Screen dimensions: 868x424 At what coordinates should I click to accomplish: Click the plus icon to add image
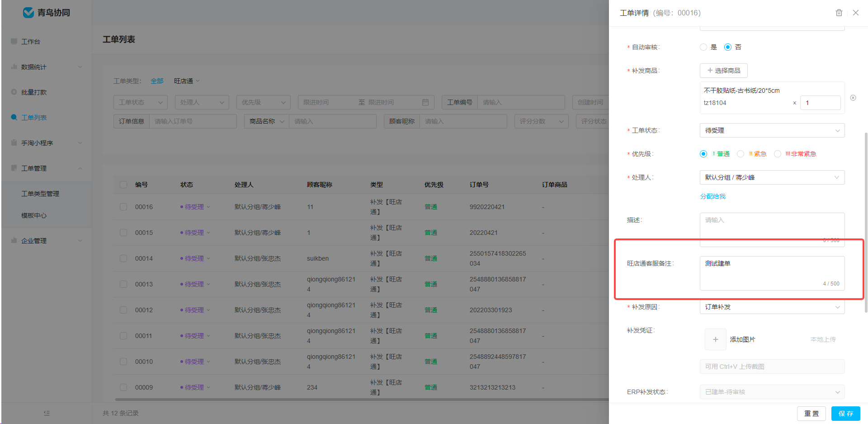coord(716,339)
